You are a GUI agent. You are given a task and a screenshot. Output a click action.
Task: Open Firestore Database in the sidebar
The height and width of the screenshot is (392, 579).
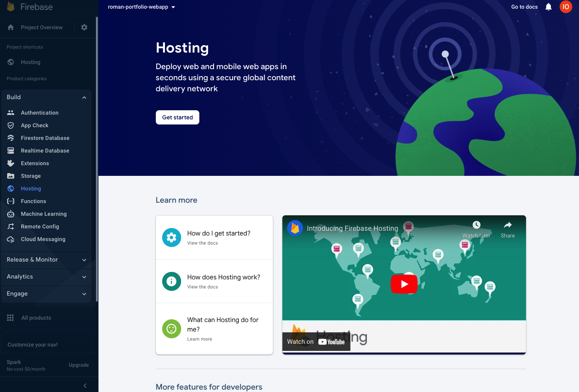click(45, 138)
